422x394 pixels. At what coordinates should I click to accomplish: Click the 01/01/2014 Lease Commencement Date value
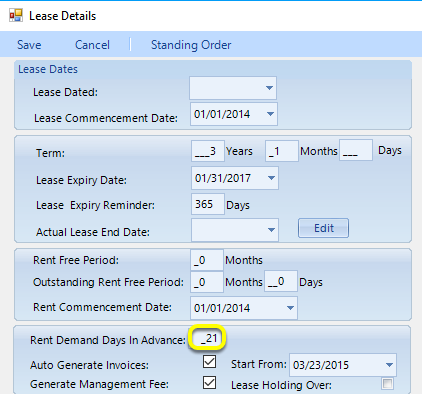(x=222, y=114)
